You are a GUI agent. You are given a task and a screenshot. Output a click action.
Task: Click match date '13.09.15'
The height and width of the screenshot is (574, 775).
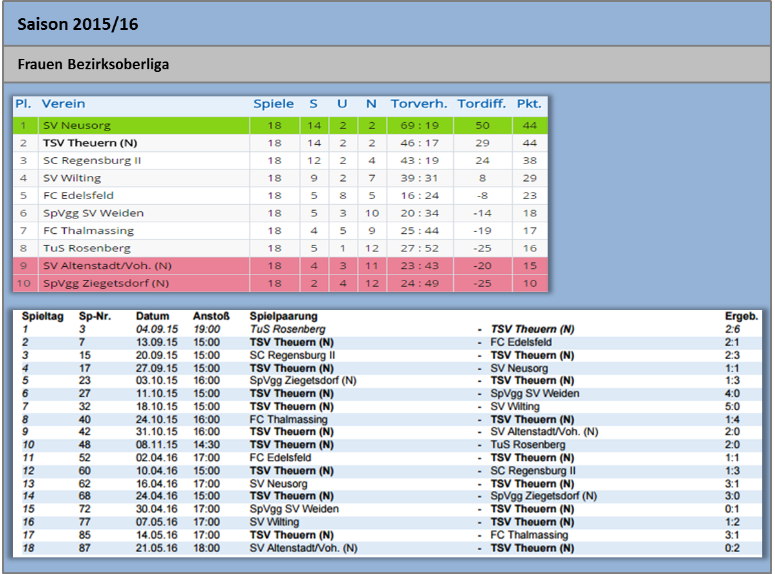(x=157, y=342)
